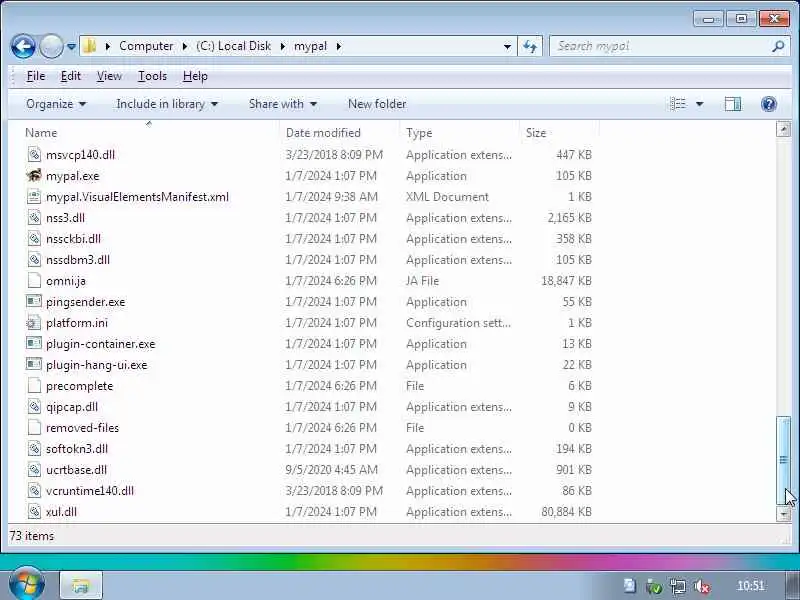Click the taskbar clock showing 10:51
Viewport: 800px width, 600px height.
(x=751, y=586)
